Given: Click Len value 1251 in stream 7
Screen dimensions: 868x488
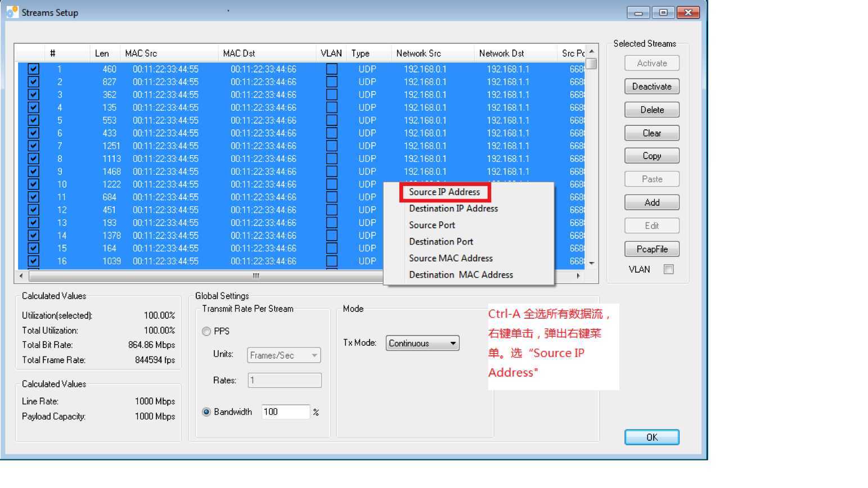Looking at the screenshot, I should click(111, 146).
